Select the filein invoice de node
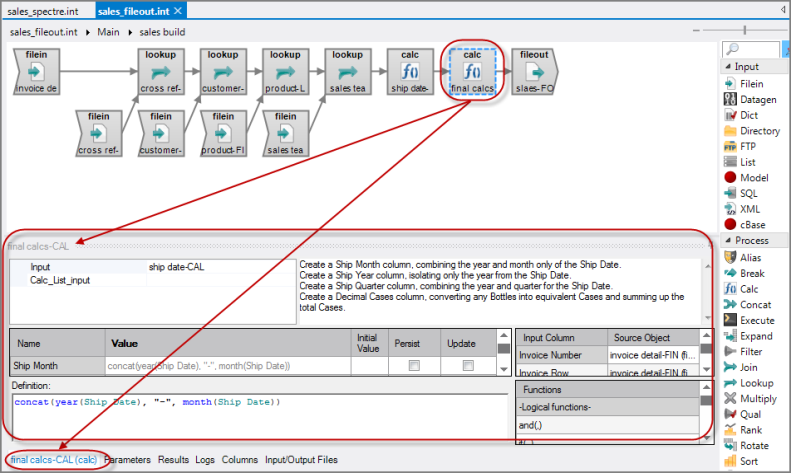791x473 pixels. [36, 72]
